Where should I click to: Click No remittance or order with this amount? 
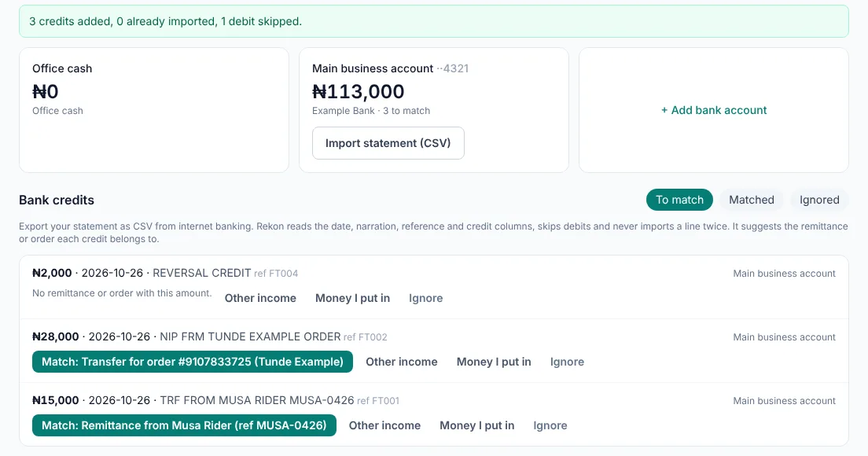click(122, 293)
